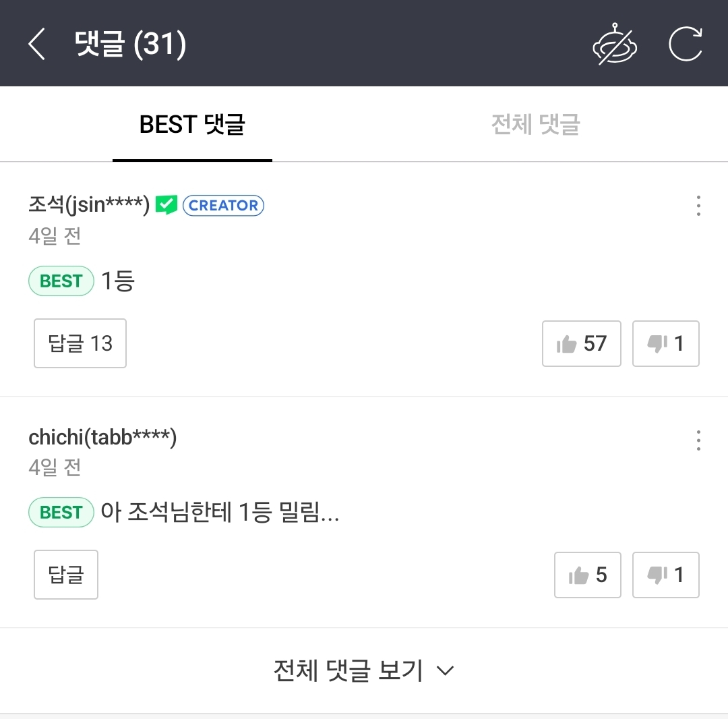Viewport: 728px width, 719px height.
Task: Click the BEST label on 조석's comment
Action: (x=61, y=281)
